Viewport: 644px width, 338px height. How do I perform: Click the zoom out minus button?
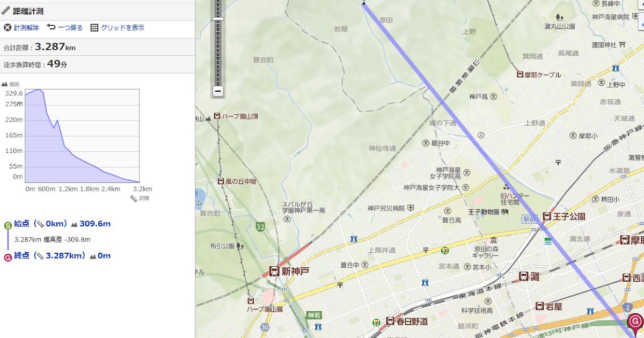tap(218, 91)
